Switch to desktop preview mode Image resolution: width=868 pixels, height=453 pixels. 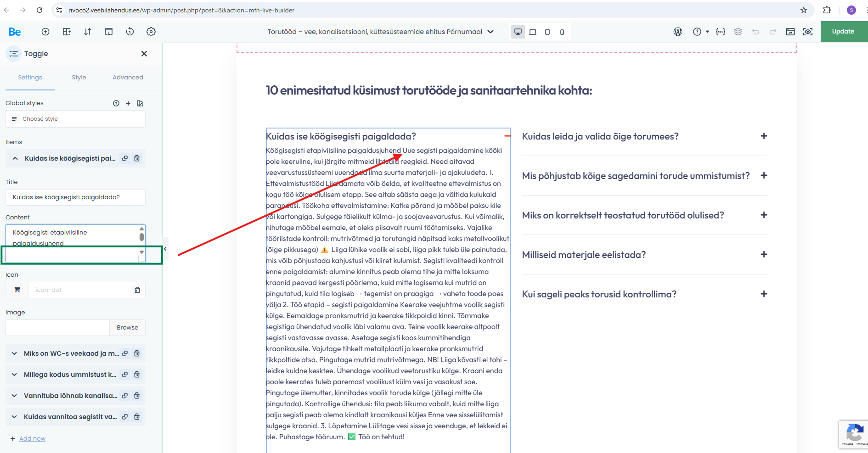click(518, 32)
